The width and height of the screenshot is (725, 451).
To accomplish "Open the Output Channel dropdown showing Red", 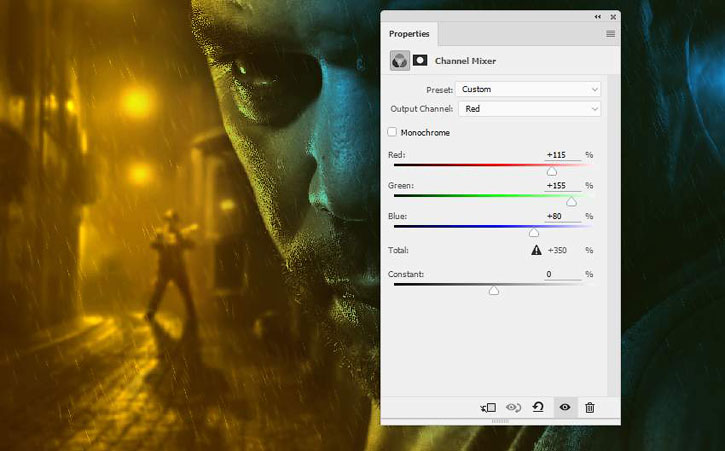I will [529, 109].
